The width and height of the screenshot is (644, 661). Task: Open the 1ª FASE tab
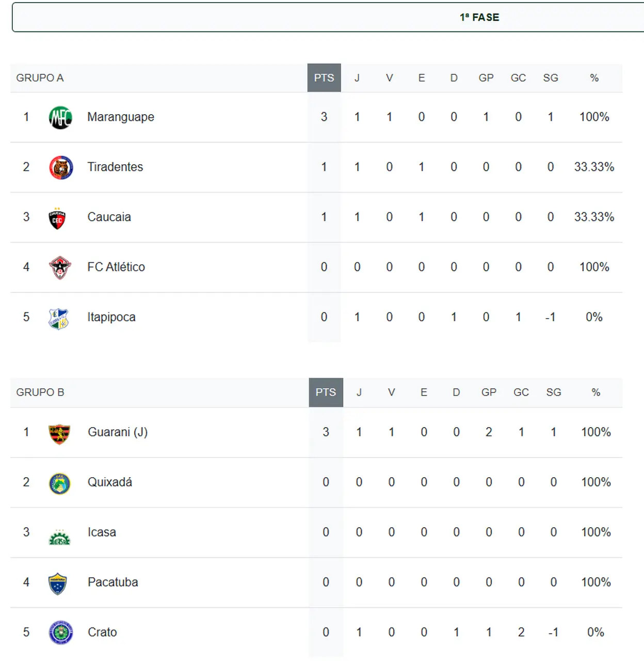click(479, 18)
